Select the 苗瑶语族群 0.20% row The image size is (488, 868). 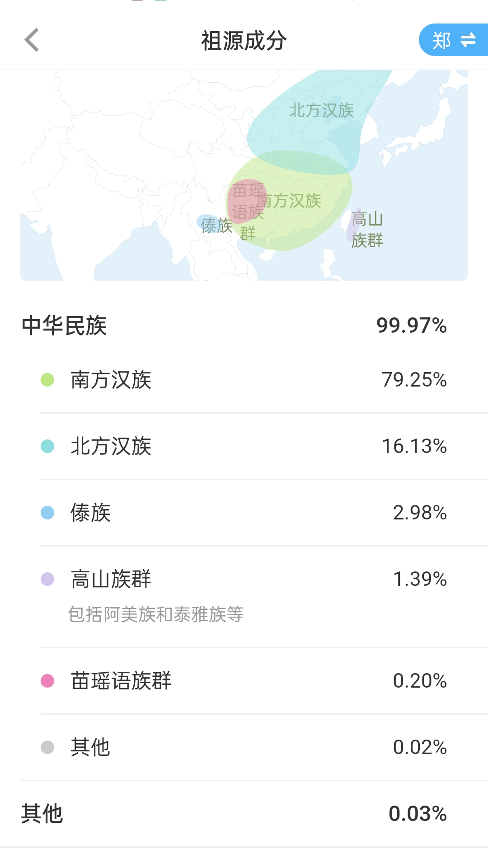click(244, 681)
